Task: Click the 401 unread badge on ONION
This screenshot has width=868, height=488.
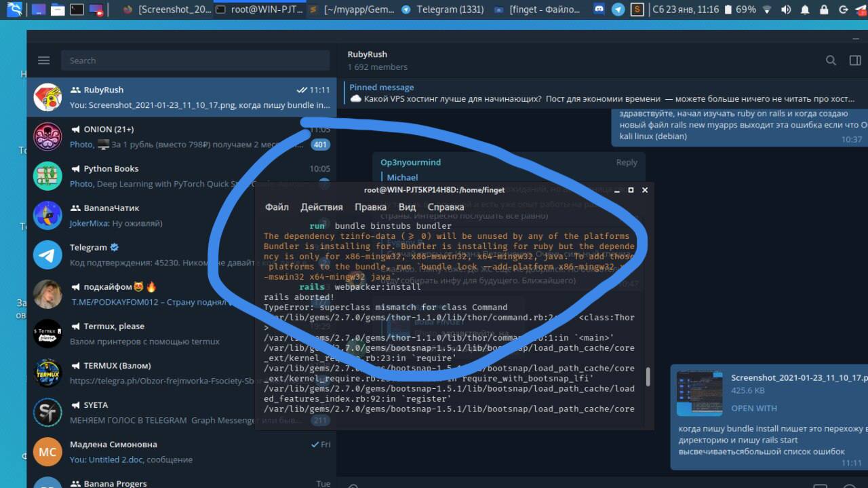Action: [320, 145]
